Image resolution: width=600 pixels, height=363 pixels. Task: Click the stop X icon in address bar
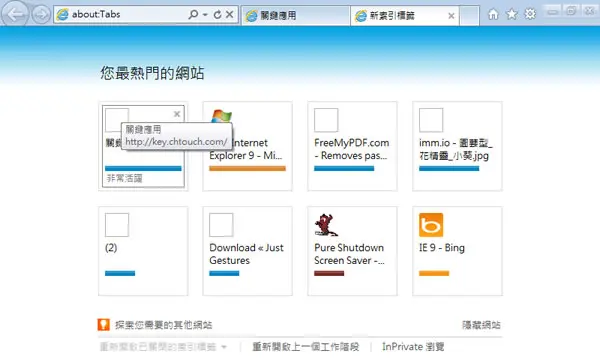[230, 15]
